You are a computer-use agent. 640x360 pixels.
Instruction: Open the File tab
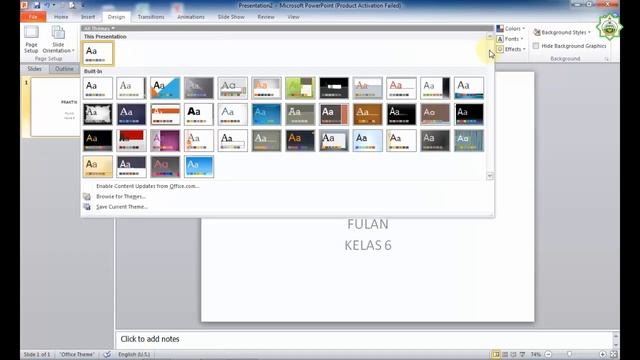[x=33, y=17]
